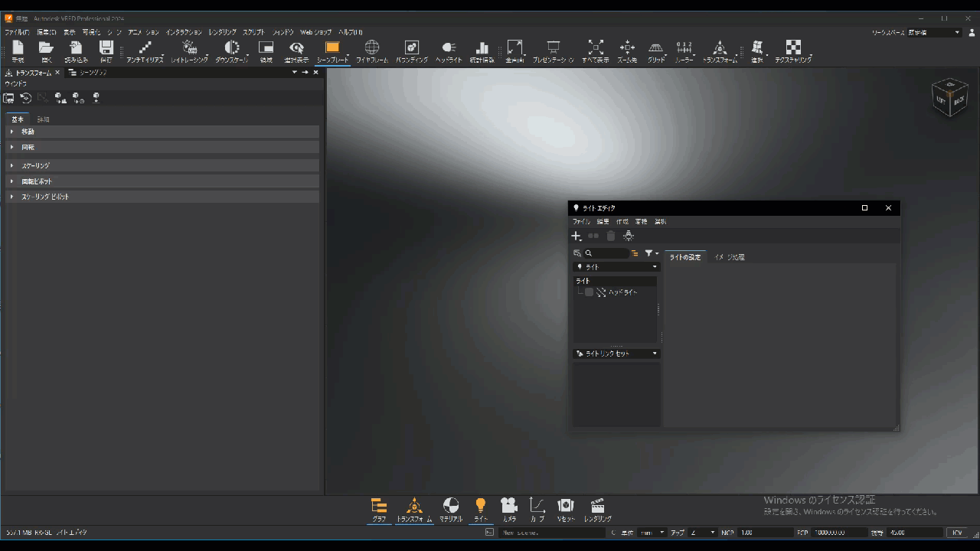Click the add light plus icon in Light Editor

click(x=577, y=236)
